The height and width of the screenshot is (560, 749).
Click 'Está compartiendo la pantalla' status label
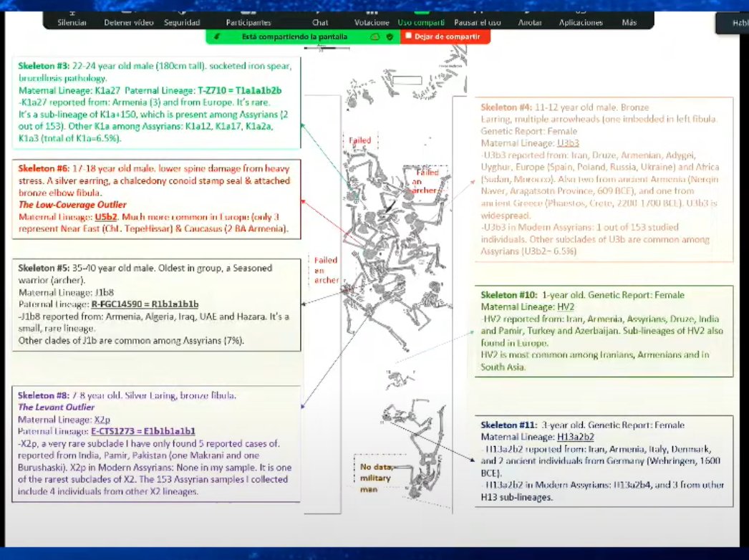[x=294, y=37]
